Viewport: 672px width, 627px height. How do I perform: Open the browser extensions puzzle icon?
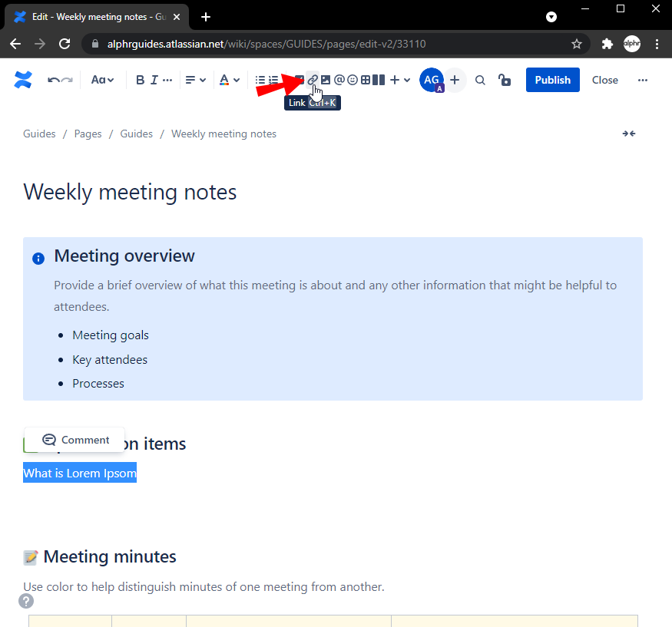(607, 44)
